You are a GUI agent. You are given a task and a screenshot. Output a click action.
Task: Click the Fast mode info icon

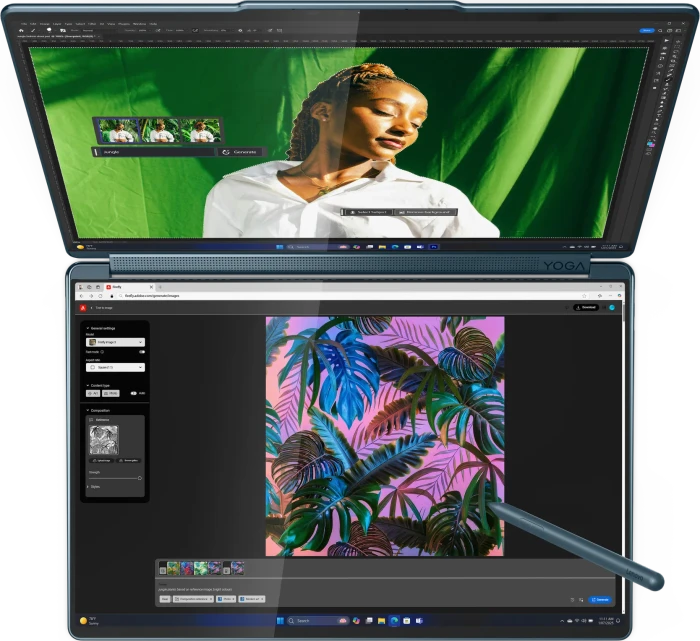tap(102, 352)
